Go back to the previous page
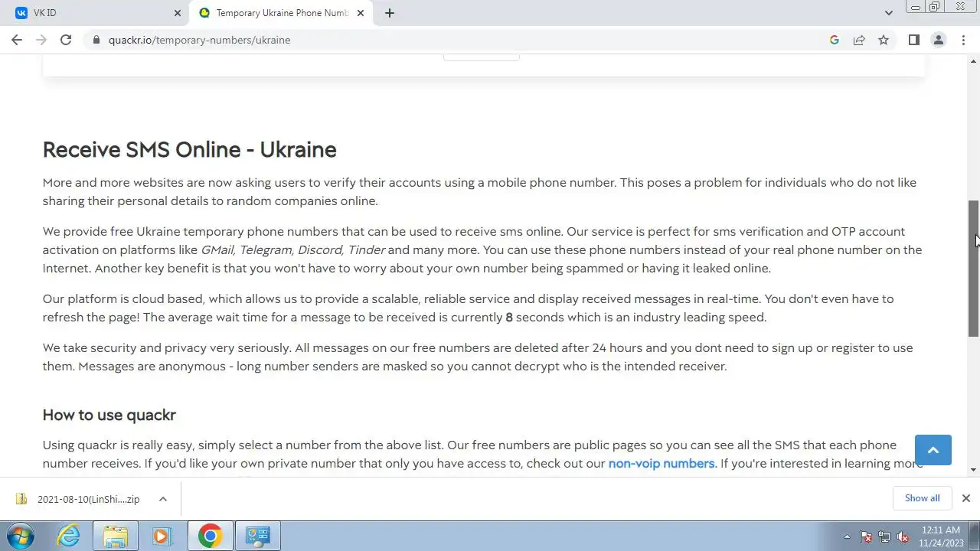Viewport: 980px width, 551px height. (x=17, y=40)
